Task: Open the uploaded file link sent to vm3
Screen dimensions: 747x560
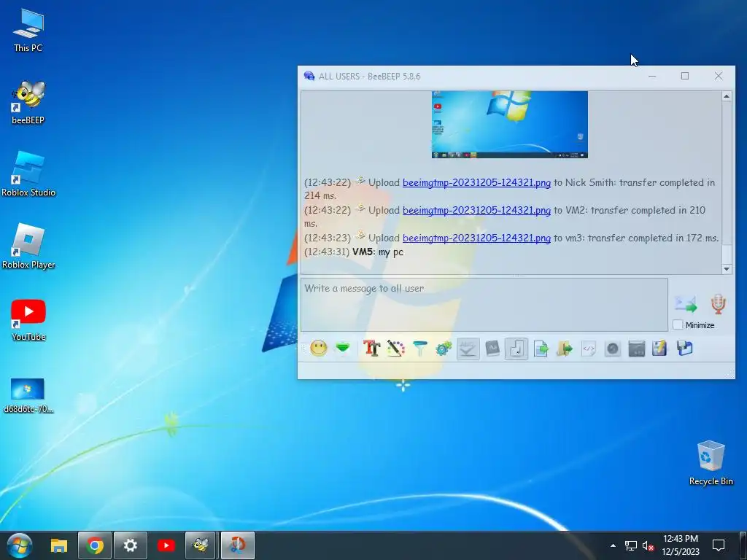Action: 476,238
